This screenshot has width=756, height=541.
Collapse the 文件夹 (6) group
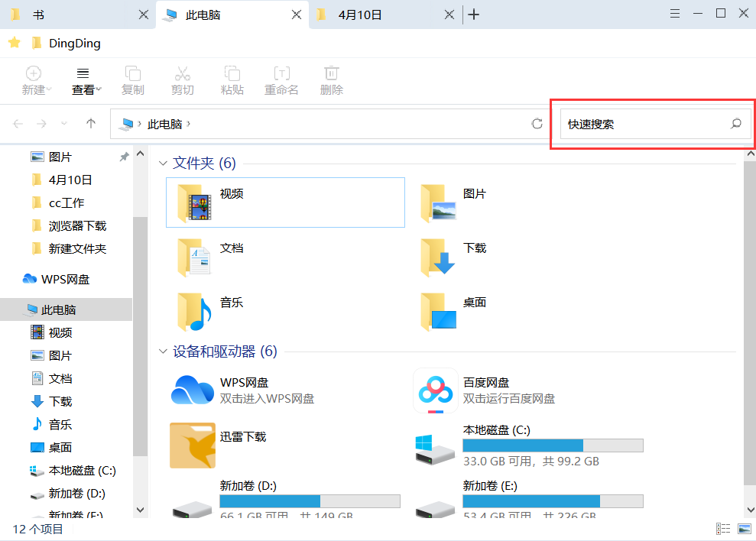163,164
